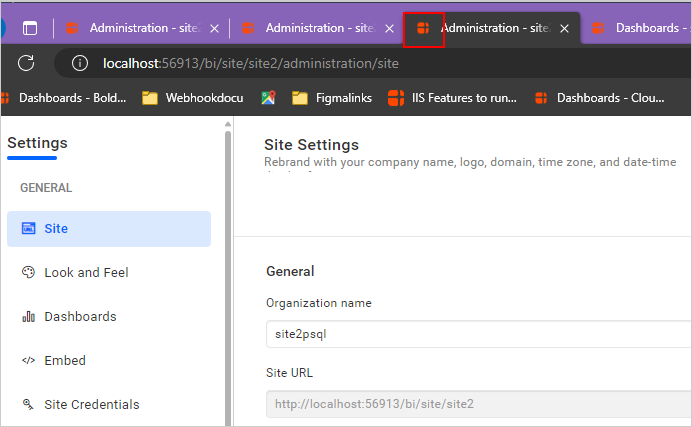Reload the page with the refresh button
692x427 pixels.
pyautogui.click(x=27, y=64)
